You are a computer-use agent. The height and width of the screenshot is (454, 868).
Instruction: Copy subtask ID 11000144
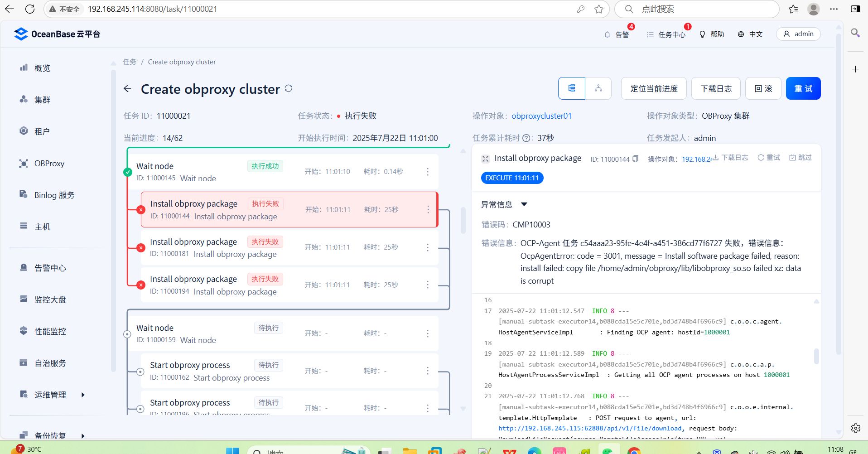point(635,159)
